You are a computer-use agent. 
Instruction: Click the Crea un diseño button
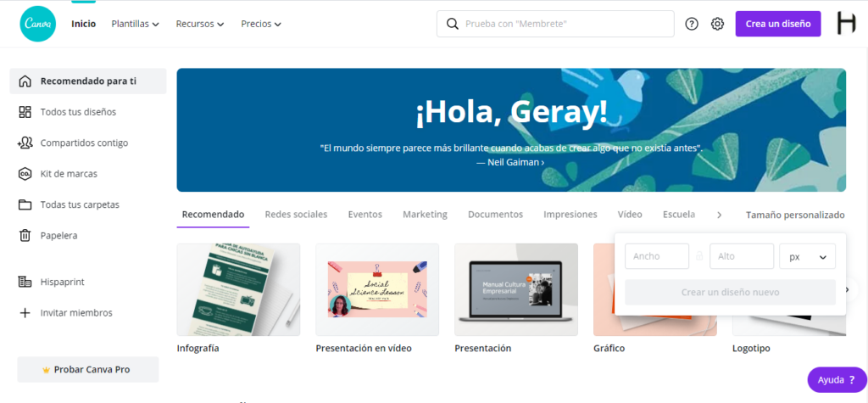[x=778, y=24]
